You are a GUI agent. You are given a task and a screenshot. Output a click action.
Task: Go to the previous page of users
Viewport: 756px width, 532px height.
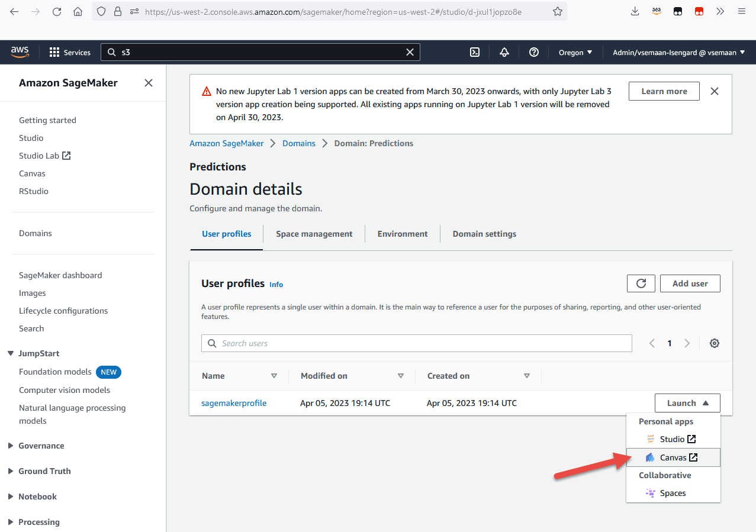(652, 343)
